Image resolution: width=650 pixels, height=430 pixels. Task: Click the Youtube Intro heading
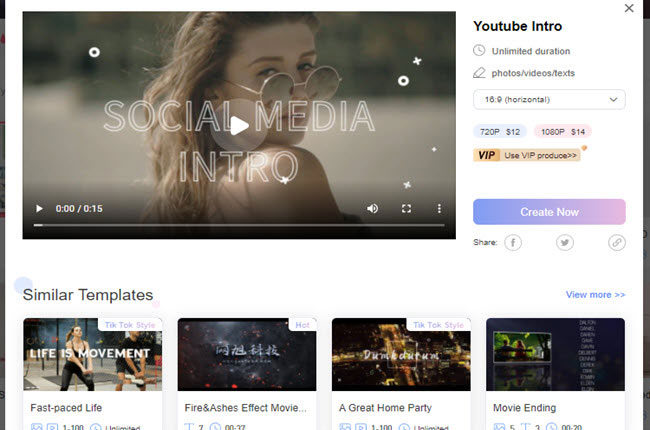[x=517, y=26]
